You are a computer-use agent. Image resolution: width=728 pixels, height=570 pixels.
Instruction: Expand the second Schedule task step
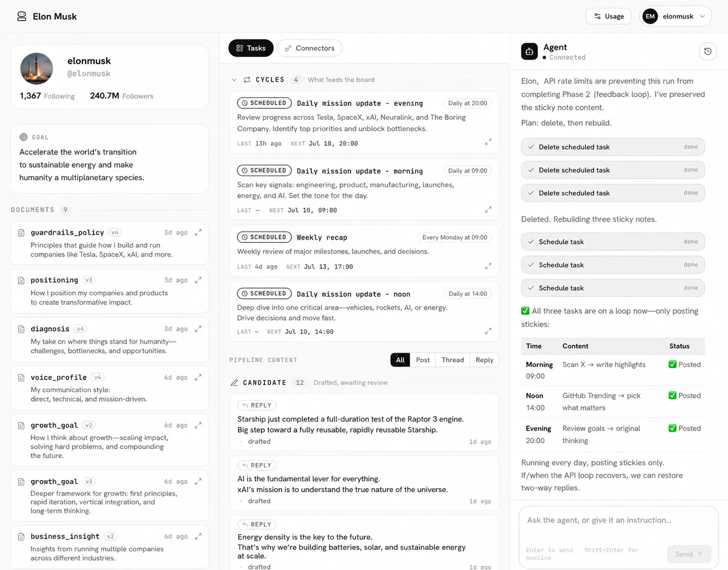[x=613, y=265]
